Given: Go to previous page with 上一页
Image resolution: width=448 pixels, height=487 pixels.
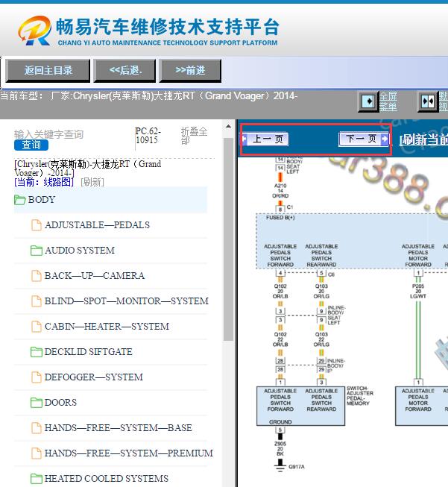Looking at the screenshot, I should (265, 139).
